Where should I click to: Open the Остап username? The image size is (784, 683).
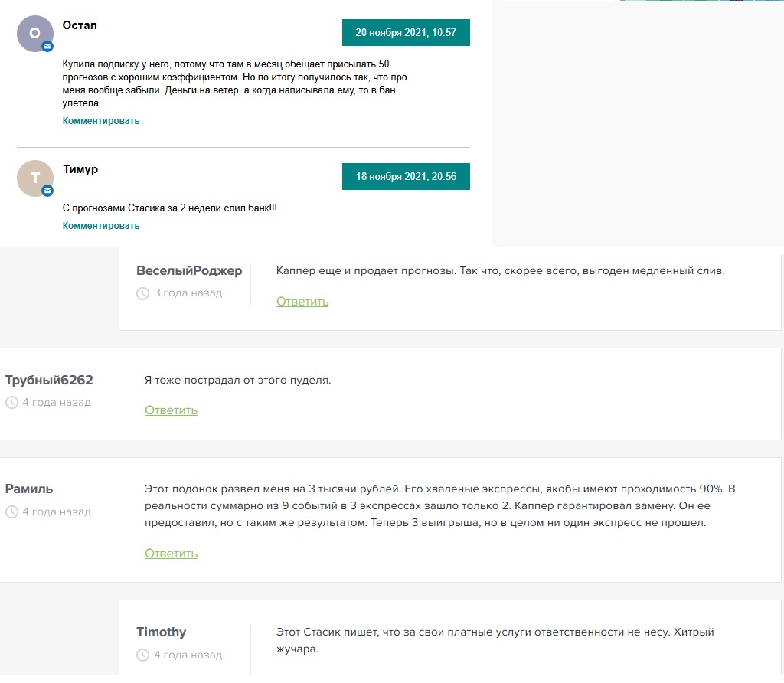pyautogui.click(x=80, y=25)
